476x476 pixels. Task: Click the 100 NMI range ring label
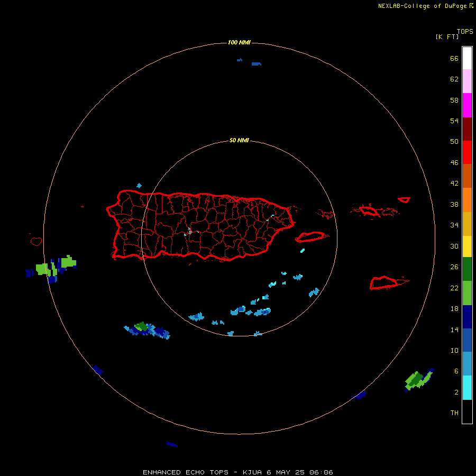coord(239,42)
